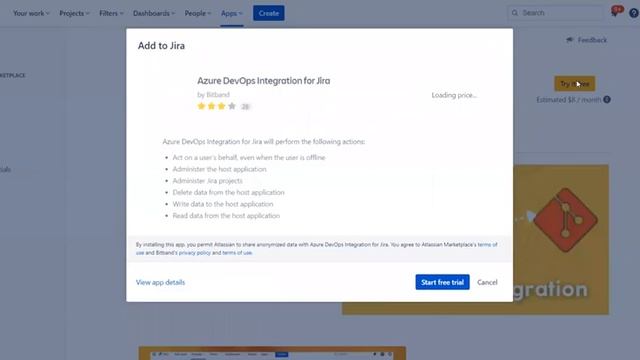Screen dimensions: 640x360
Task: Click 'Act on a user's behalf' permission line
Action: (249, 157)
